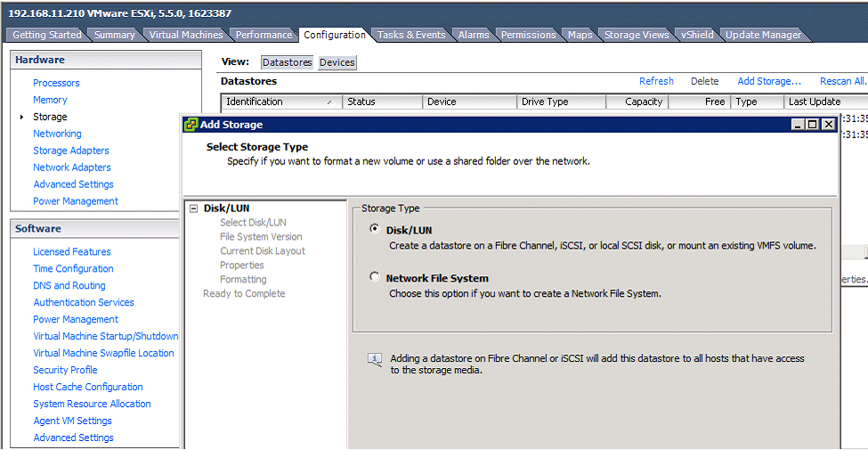The image size is (868, 450).
Task: Click the Ready to Complete wizard step
Action: 244,294
